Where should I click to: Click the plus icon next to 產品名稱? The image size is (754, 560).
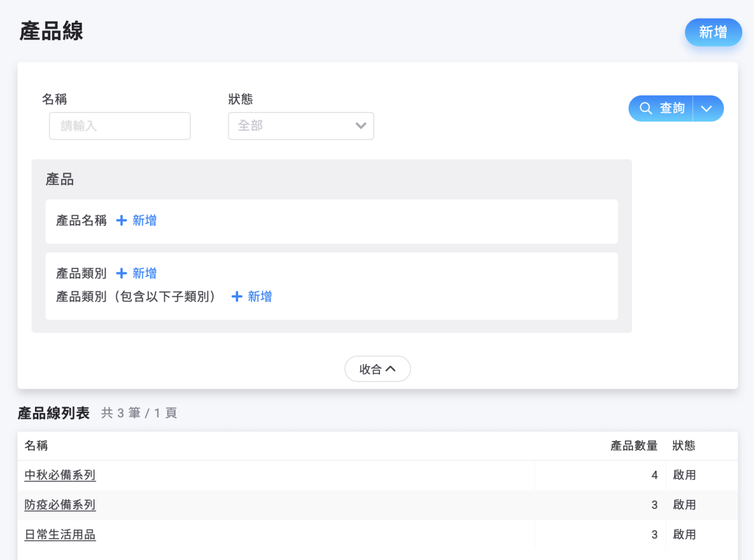[121, 220]
